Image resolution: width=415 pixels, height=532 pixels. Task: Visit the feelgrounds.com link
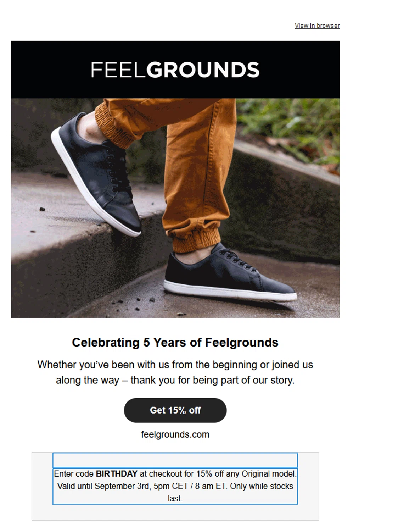pos(175,434)
